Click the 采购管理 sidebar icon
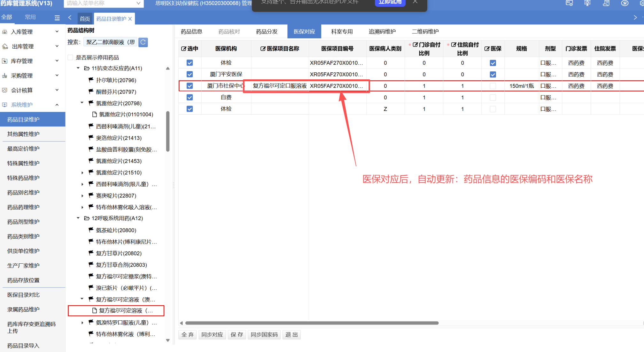The image size is (644, 352). click(x=5, y=76)
